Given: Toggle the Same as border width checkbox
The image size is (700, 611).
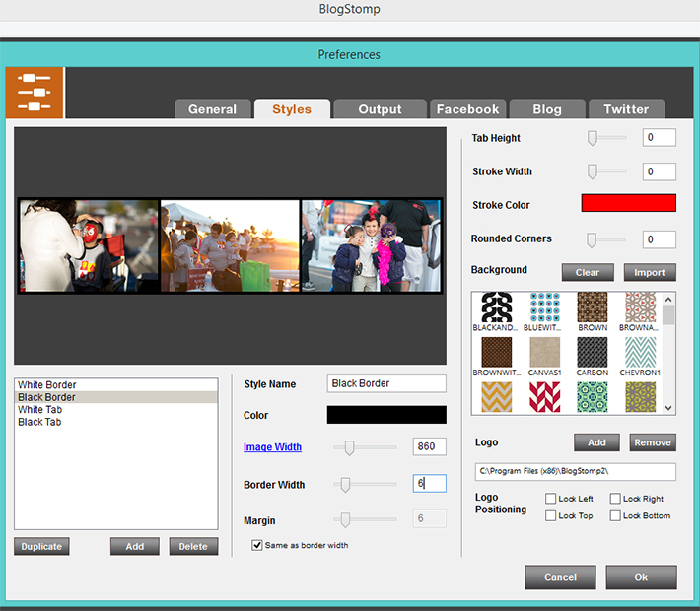Looking at the screenshot, I should click(256, 545).
